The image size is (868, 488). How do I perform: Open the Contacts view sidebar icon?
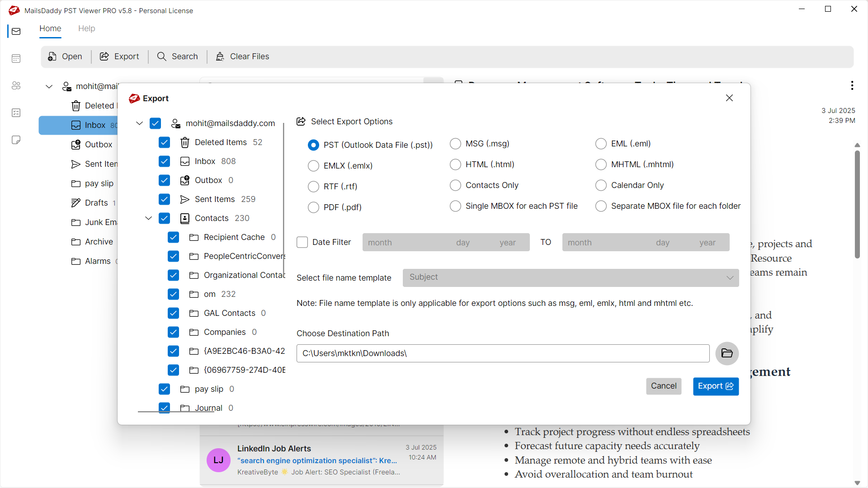pos(16,85)
